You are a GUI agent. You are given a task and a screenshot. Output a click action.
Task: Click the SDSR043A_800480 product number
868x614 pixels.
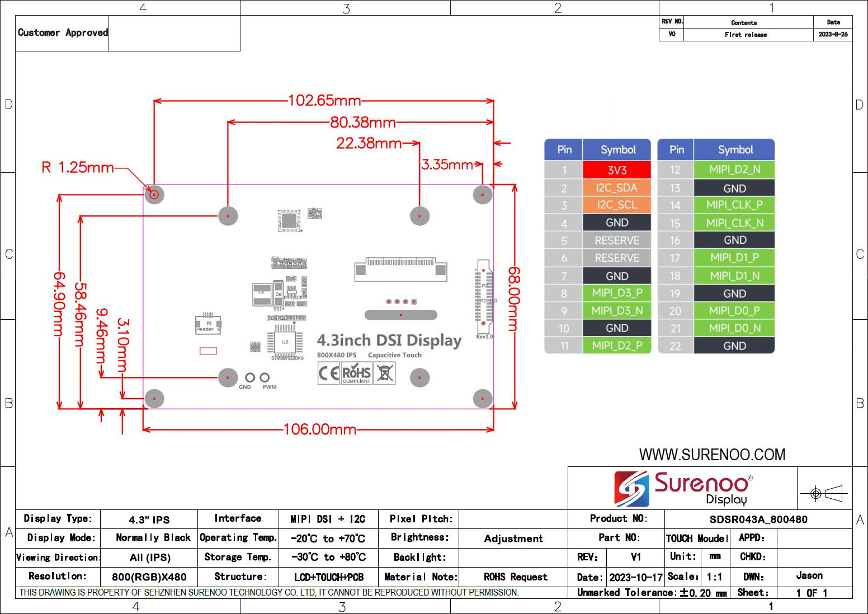click(758, 519)
